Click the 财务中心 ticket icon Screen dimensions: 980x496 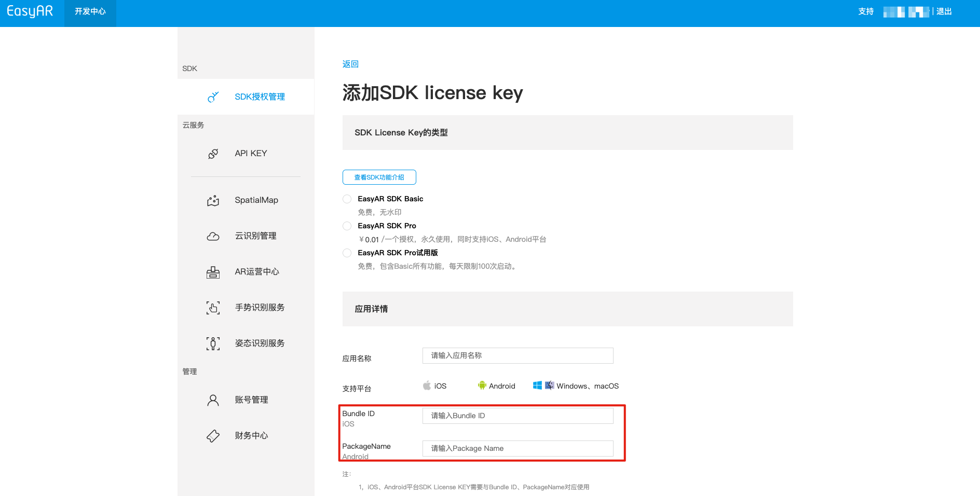tap(213, 436)
